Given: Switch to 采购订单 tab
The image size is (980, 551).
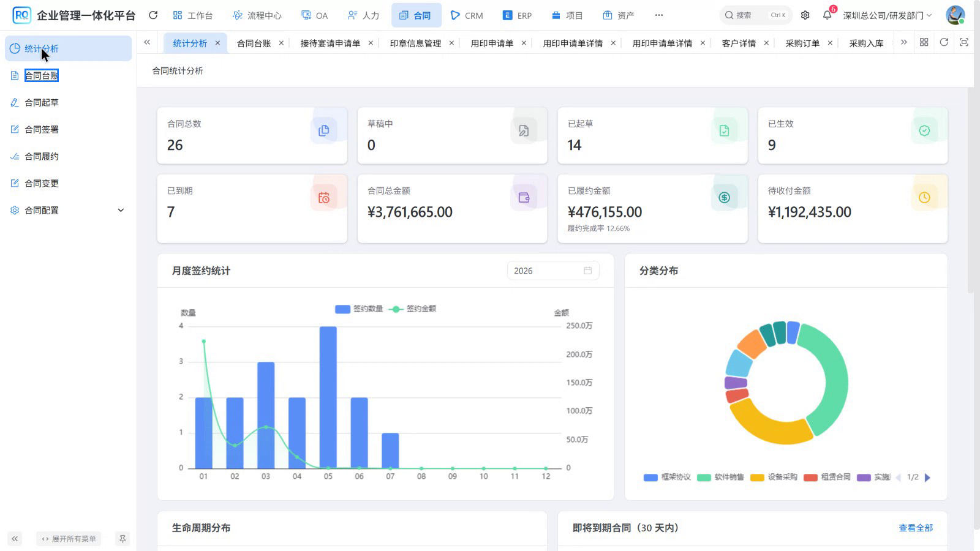Looking at the screenshot, I should pyautogui.click(x=802, y=43).
